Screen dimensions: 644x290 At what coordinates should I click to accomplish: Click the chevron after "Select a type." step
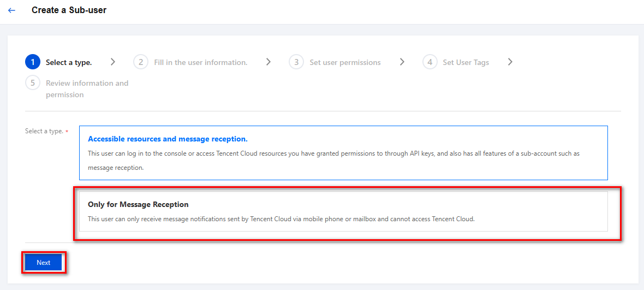[x=113, y=62]
